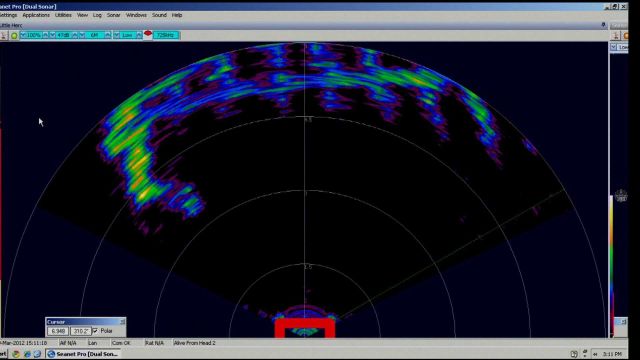Click the cursor range value 6.348
The image size is (640, 360).
point(58,331)
